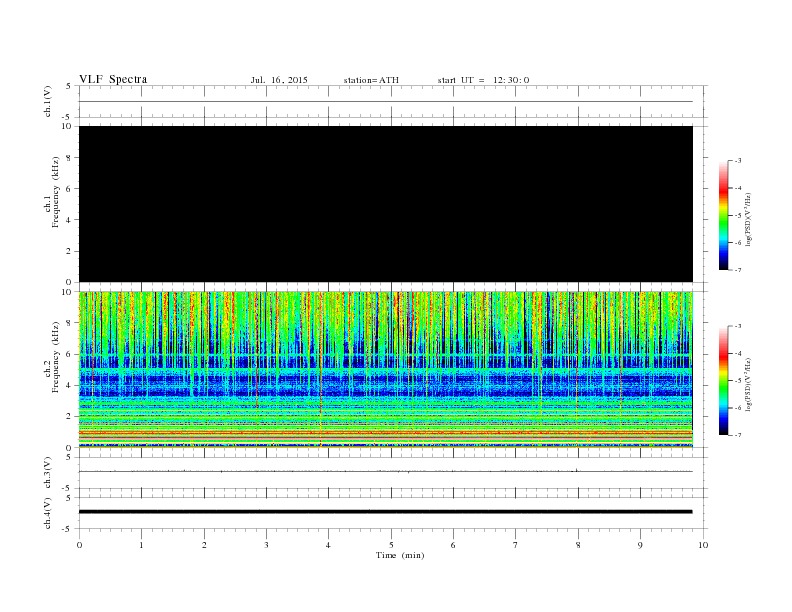The width and height of the screenshot is (792, 612).
Task: Click the ch.3 voltage waveform trace
Action: [x=386, y=471]
